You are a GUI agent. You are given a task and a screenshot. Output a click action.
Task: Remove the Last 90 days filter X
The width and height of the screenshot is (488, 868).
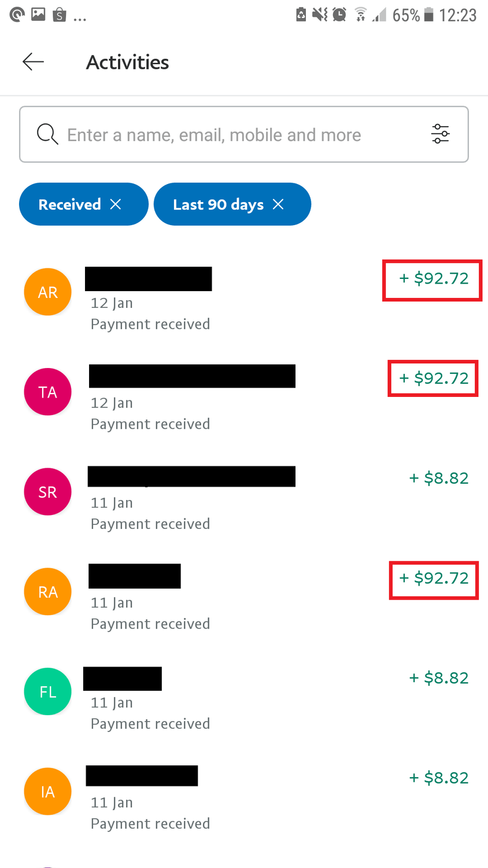coord(278,204)
